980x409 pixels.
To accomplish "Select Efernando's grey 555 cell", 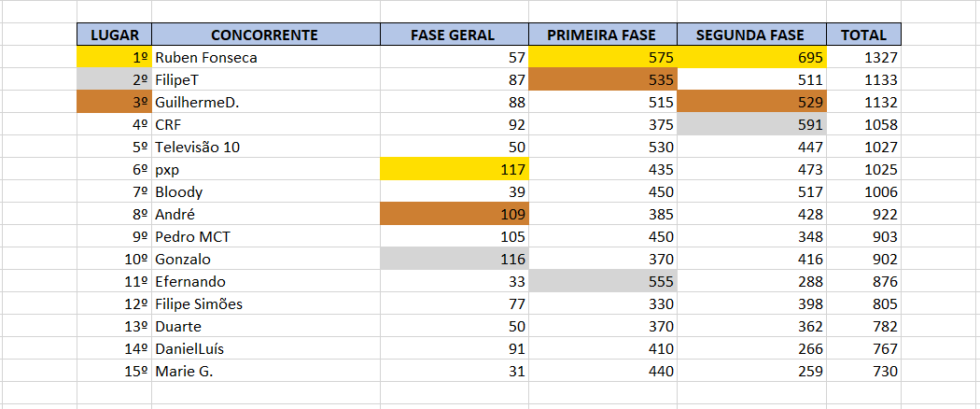I will point(603,281).
